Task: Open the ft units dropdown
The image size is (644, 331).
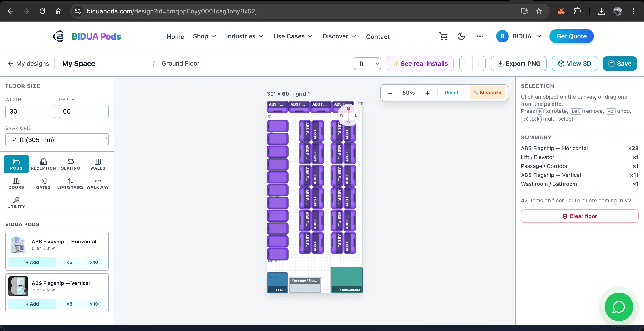Action: (367, 64)
